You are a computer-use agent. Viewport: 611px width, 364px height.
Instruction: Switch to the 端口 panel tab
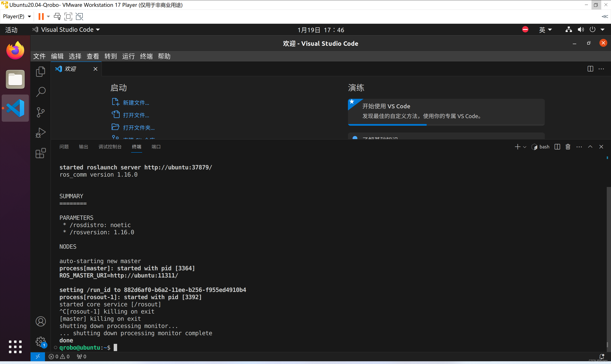tap(156, 147)
